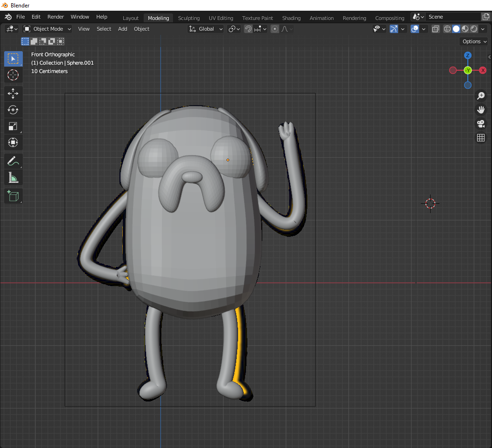Screen dimensions: 492x448
Task: Open the Options dropdown
Action: tap(474, 41)
